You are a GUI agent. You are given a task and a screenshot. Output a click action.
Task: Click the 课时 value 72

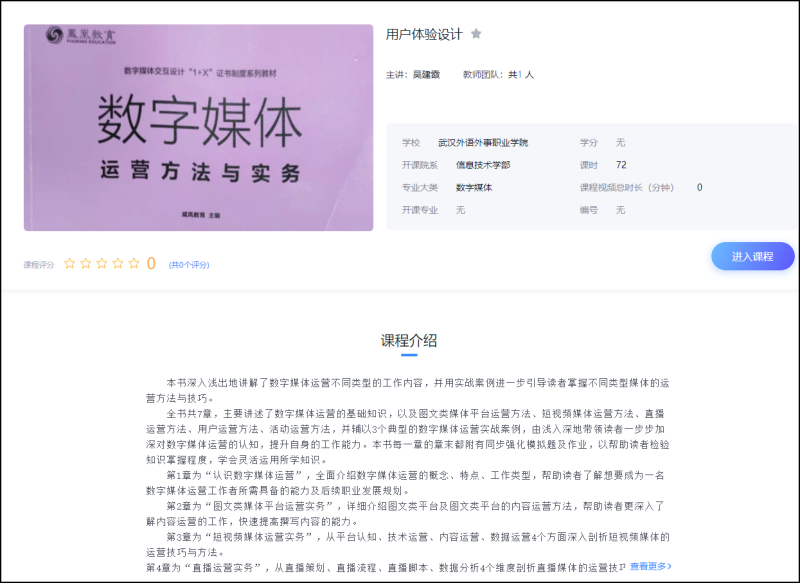(x=621, y=165)
